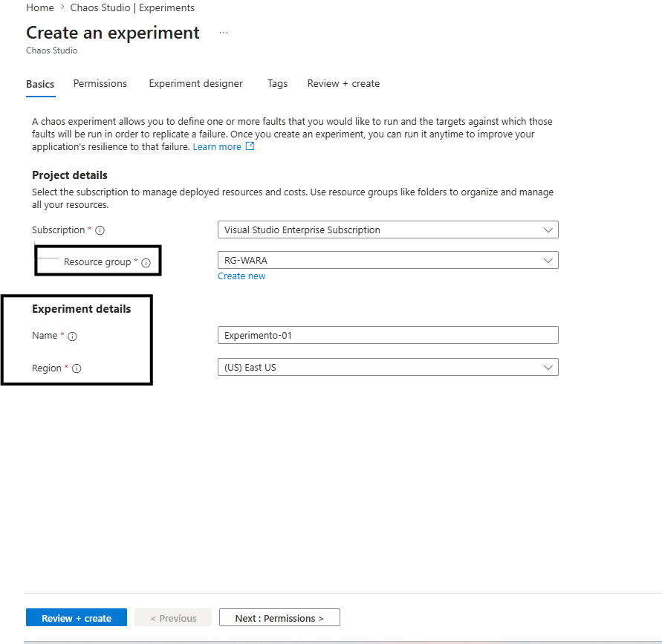Click the external link icon beside Learn more
662x644 pixels.
[250, 147]
